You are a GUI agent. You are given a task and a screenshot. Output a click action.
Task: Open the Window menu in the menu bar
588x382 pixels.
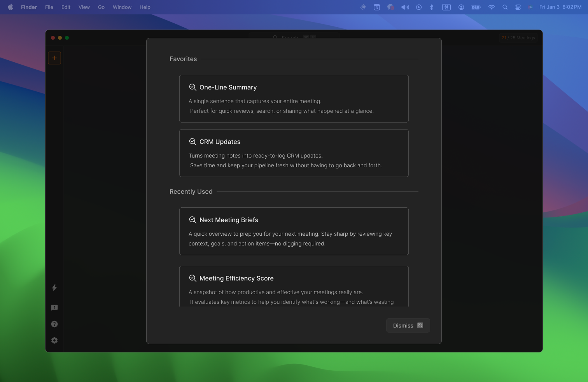pos(122,7)
